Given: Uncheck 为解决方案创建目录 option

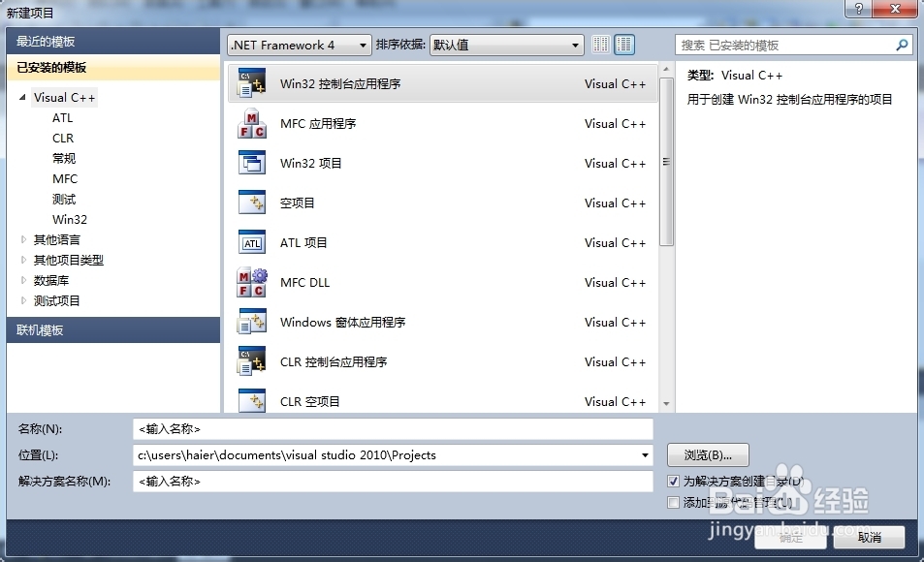Looking at the screenshot, I should (x=673, y=482).
